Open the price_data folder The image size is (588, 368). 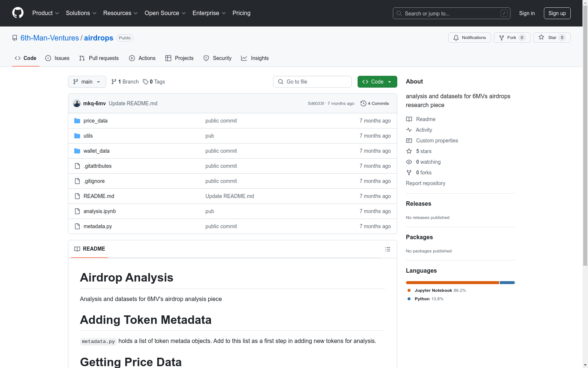click(95, 121)
